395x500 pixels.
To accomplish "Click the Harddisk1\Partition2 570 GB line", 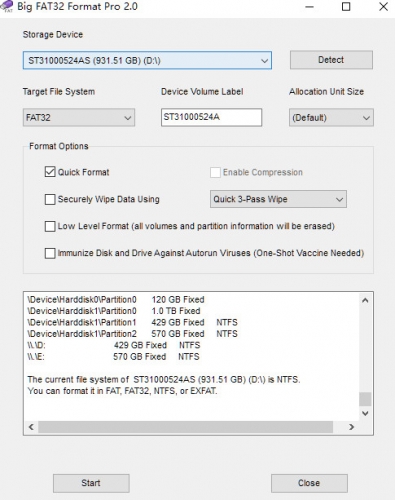I will 132,334.
